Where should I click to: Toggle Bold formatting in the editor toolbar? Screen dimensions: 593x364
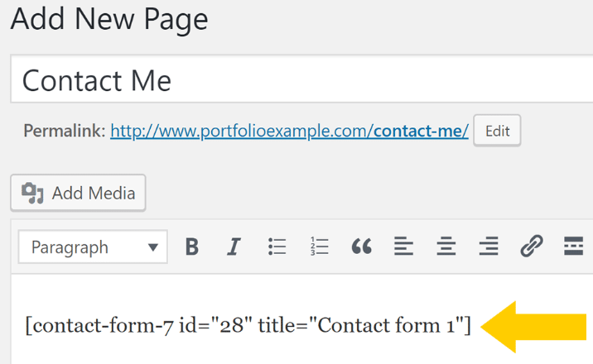192,247
